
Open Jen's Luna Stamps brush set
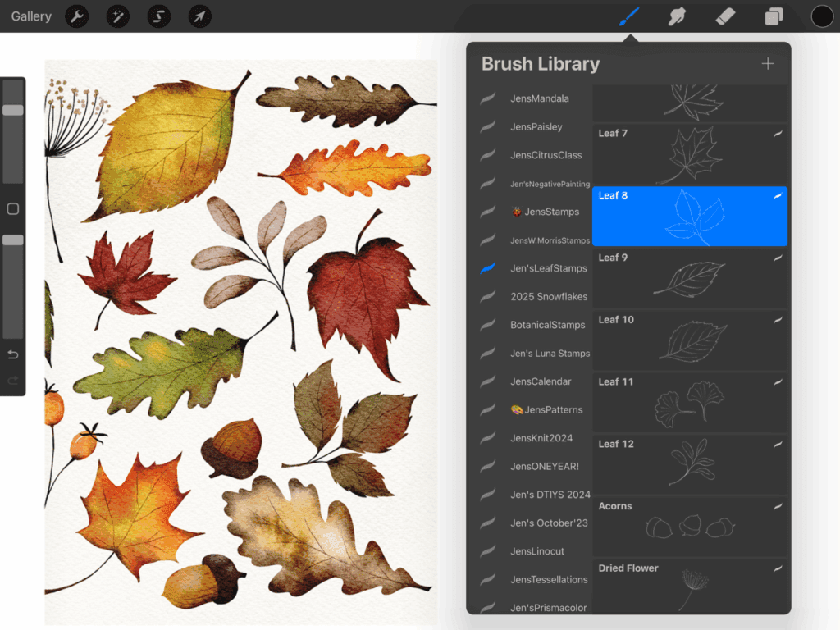click(x=550, y=354)
